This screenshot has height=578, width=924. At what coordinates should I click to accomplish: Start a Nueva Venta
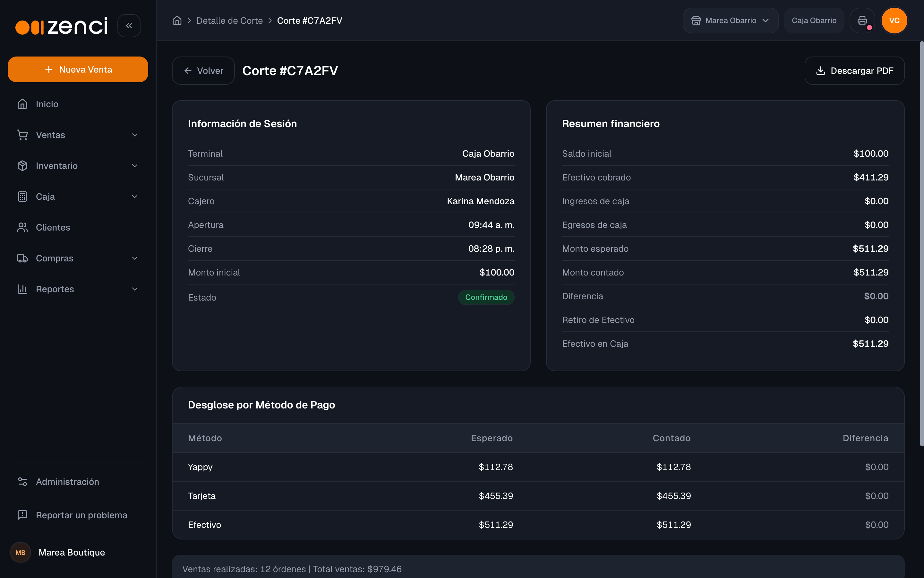click(x=78, y=70)
